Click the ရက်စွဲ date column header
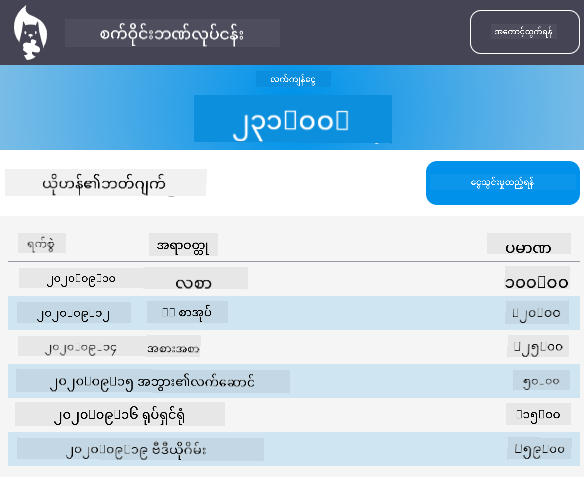 [42, 244]
